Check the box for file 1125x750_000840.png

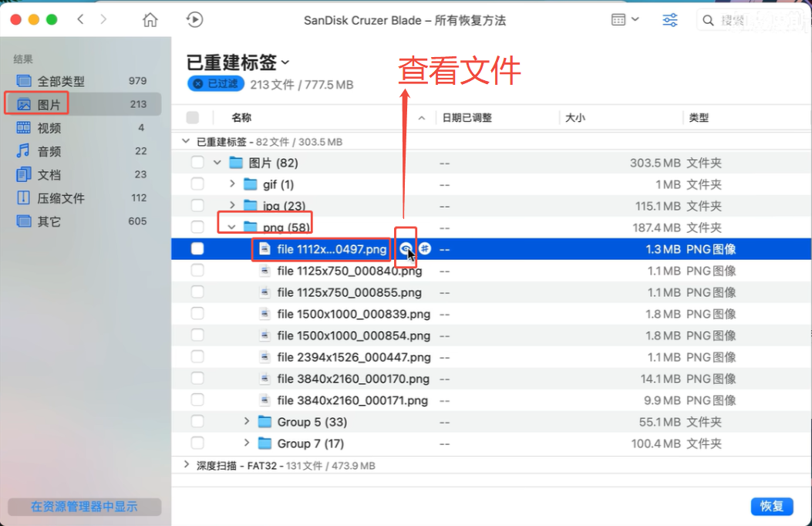coord(197,271)
